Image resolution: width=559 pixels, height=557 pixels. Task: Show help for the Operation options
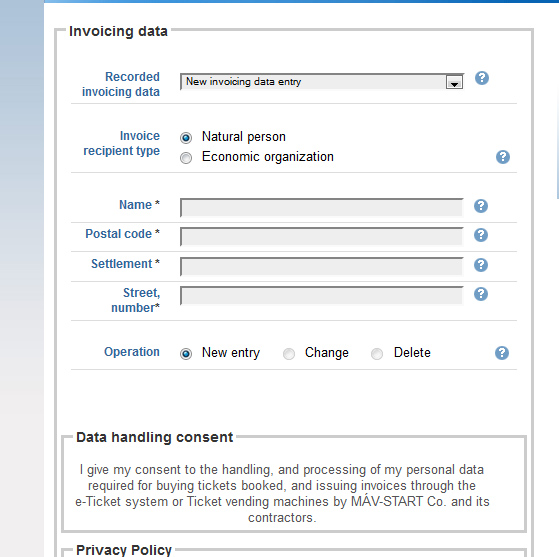coord(502,353)
